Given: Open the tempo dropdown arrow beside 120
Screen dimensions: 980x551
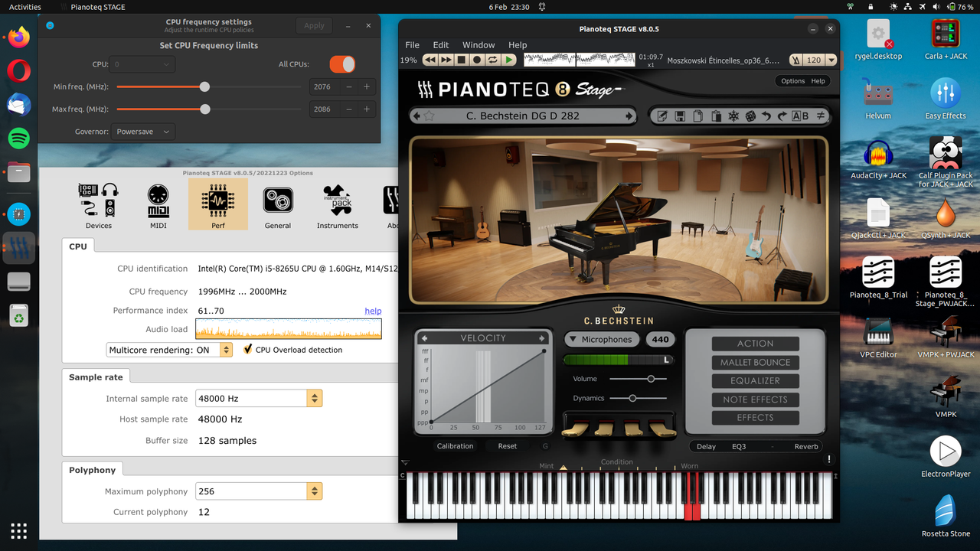Looking at the screenshot, I should [832, 60].
